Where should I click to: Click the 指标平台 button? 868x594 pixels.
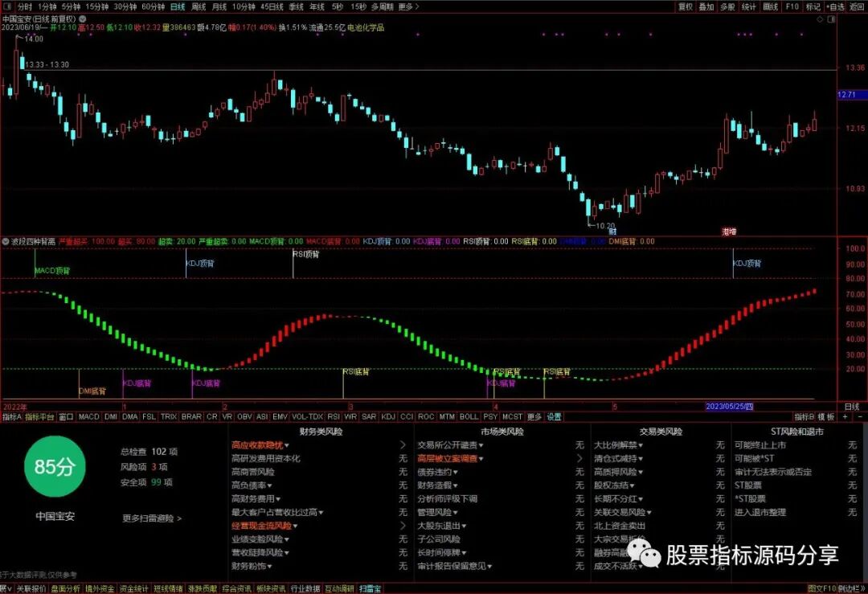(39, 417)
